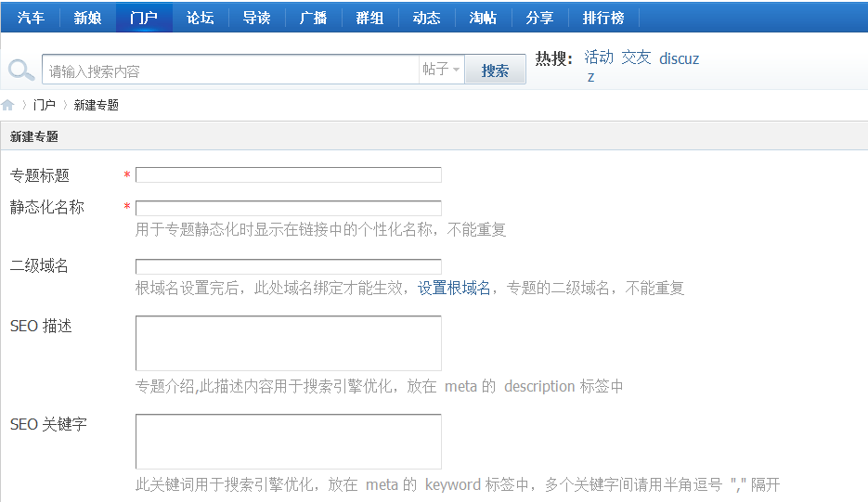
Task: Click the 活动 hot search link
Action: (x=599, y=58)
